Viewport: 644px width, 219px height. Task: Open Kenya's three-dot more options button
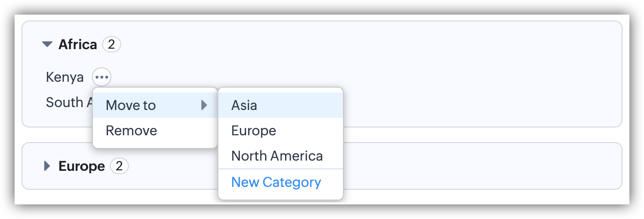[x=102, y=77]
